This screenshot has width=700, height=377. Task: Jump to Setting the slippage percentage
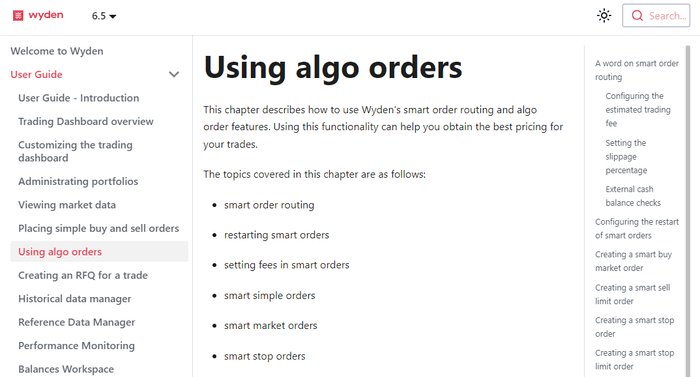pos(626,156)
